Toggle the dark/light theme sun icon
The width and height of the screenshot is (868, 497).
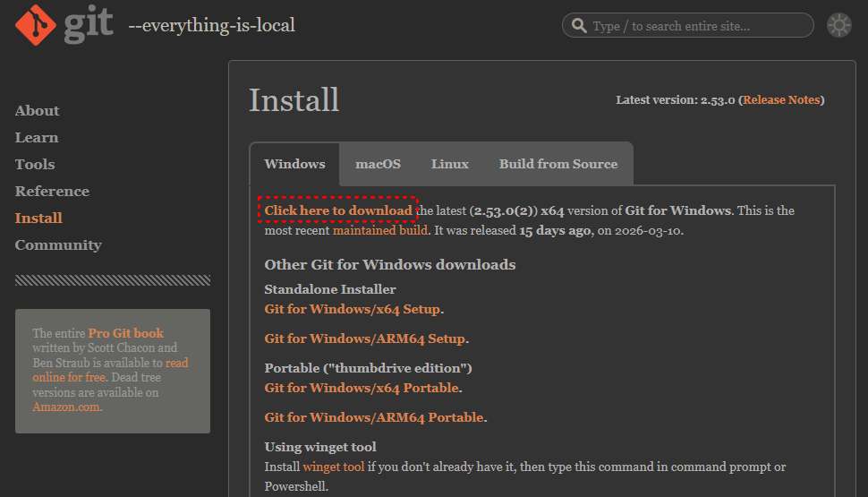tap(838, 25)
